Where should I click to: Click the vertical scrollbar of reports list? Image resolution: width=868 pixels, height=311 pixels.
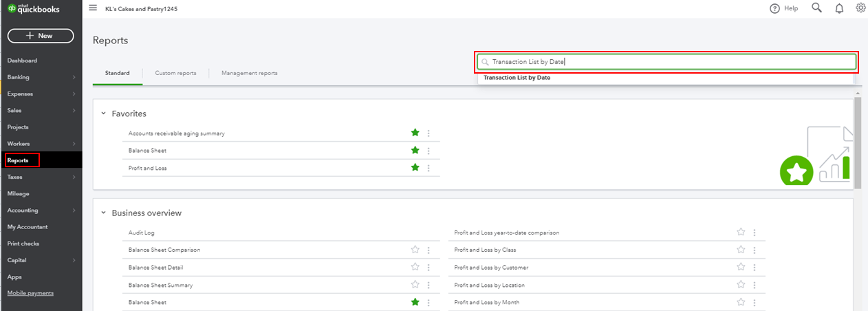857,143
